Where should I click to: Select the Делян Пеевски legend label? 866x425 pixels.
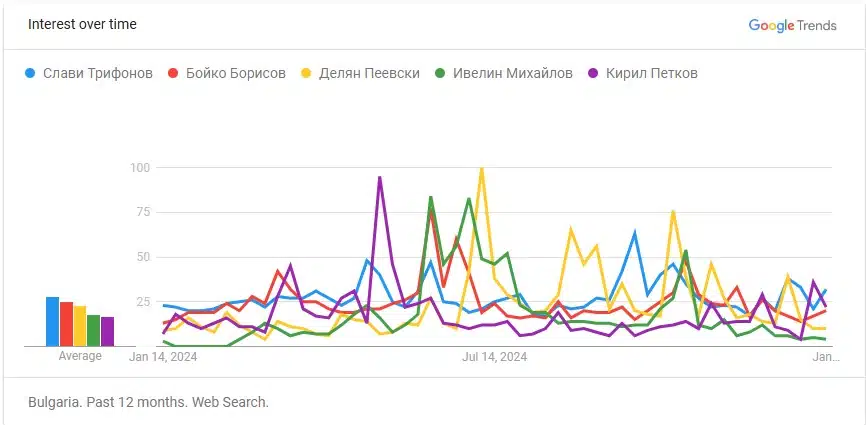pyautogui.click(x=370, y=74)
